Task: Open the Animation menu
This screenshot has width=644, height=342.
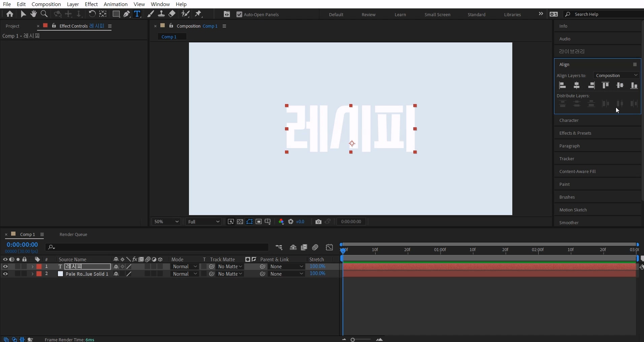Action: (116, 4)
